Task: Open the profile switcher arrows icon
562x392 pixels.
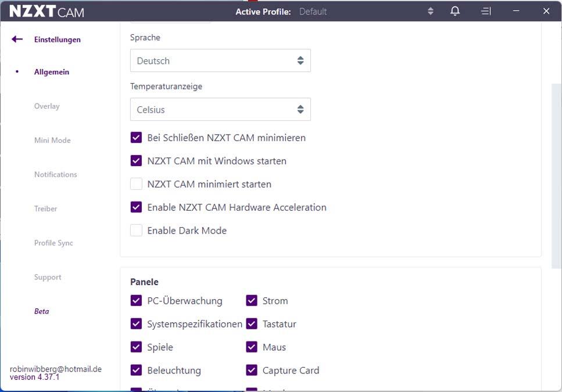Action: (431, 11)
